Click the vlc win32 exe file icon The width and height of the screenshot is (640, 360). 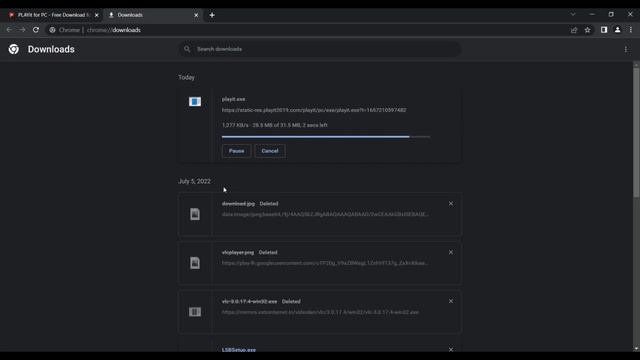coord(195,312)
